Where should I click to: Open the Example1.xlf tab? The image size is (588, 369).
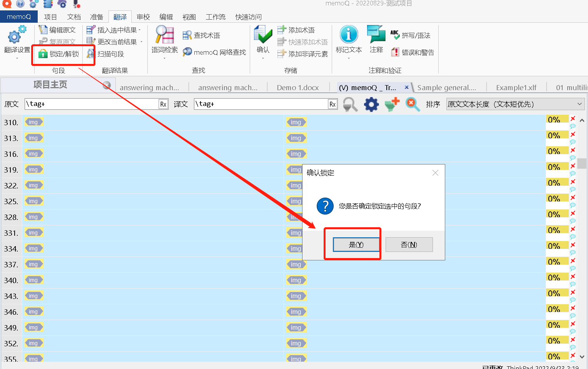pyautogui.click(x=516, y=87)
